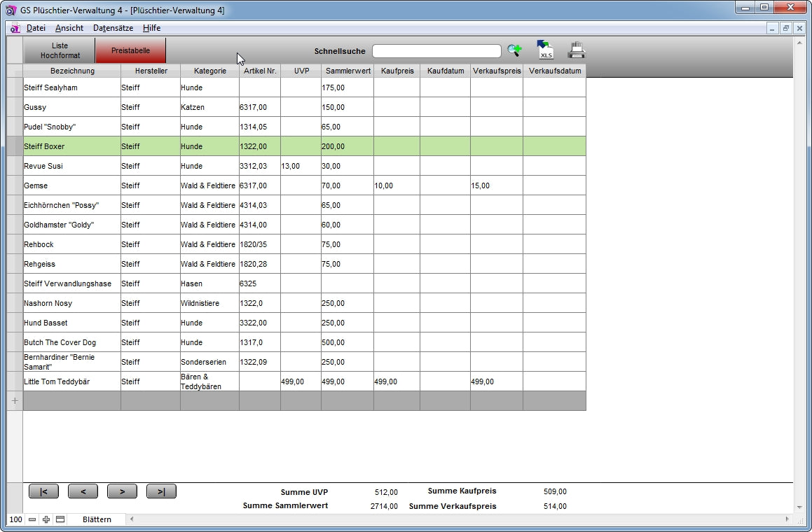Switch to Liste Hochformat view

click(60, 50)
